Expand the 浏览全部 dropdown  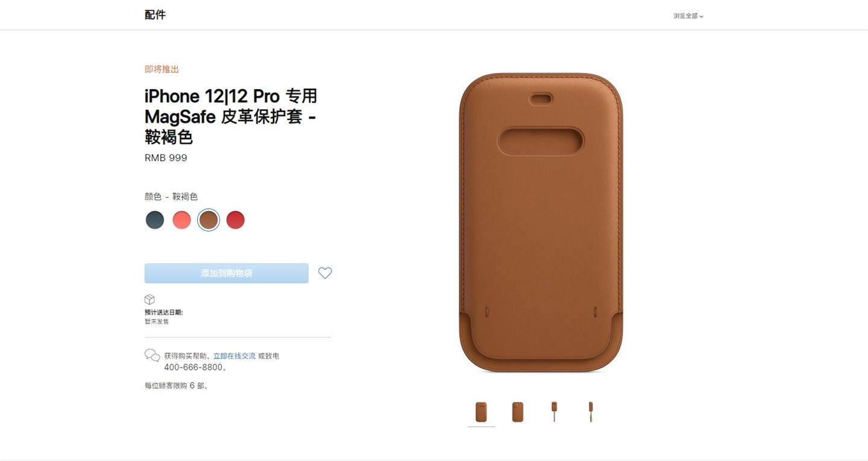click(x=688, y=16)
